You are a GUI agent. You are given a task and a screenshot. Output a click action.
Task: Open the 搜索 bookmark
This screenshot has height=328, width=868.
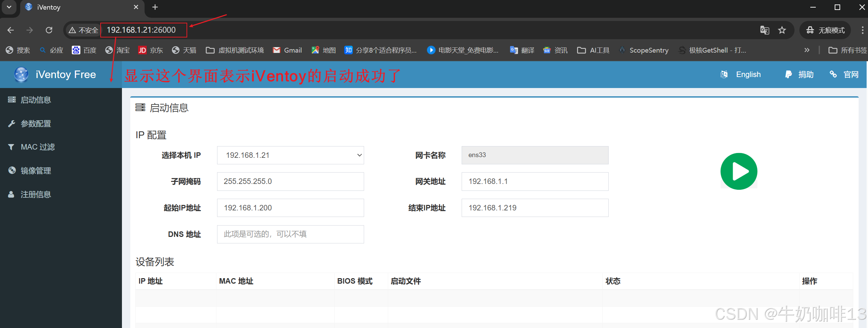[18, 51]
